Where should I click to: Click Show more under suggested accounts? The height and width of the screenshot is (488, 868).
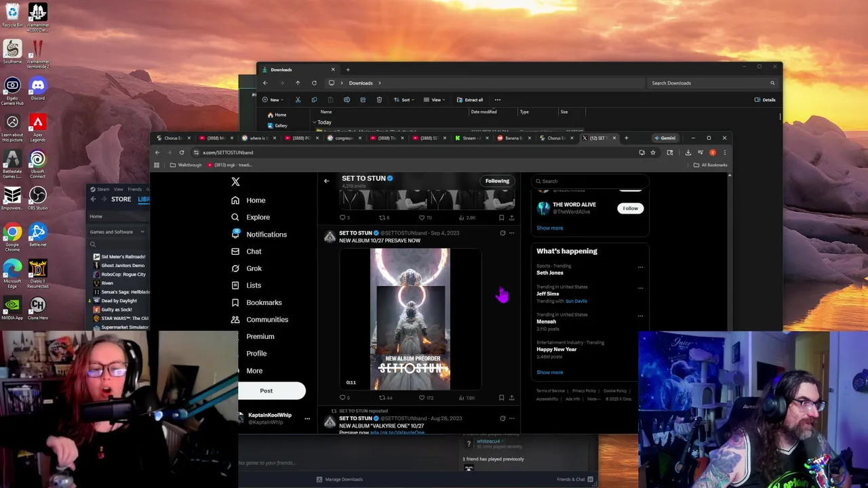click(x=549, y=228)
